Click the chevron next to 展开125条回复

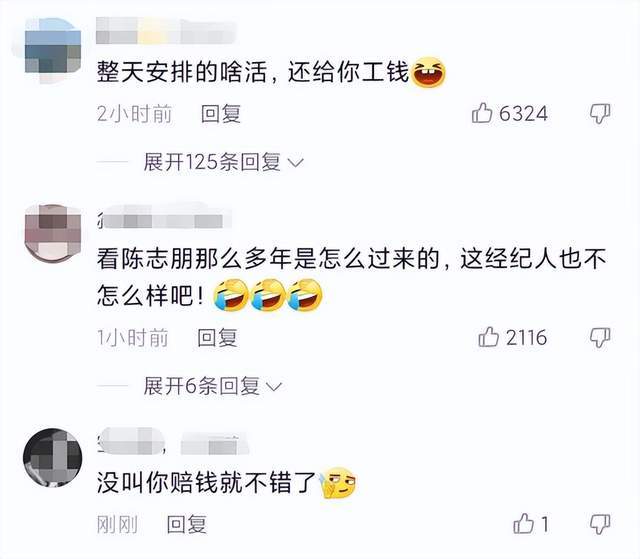(x=296, y=163)
